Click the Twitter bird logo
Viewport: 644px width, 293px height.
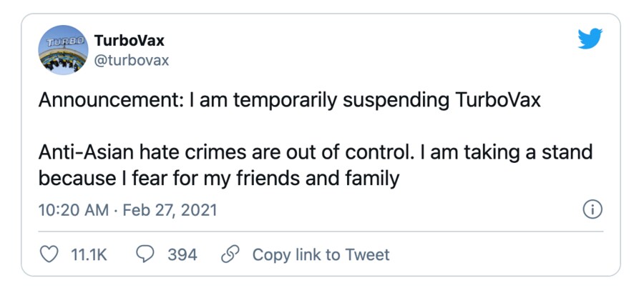(590, 39)
